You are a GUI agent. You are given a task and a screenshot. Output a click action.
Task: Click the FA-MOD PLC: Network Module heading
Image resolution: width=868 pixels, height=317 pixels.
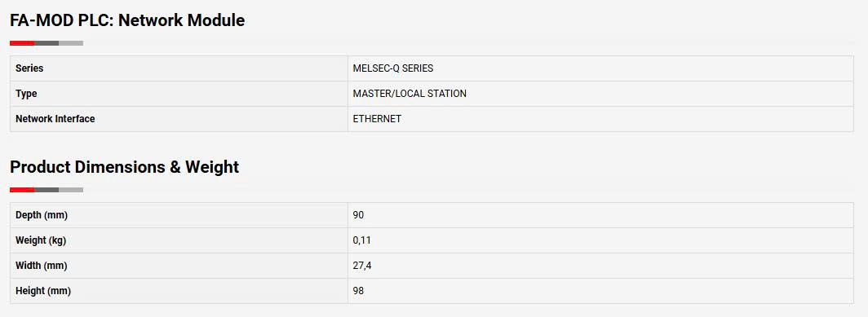(127, 20)
